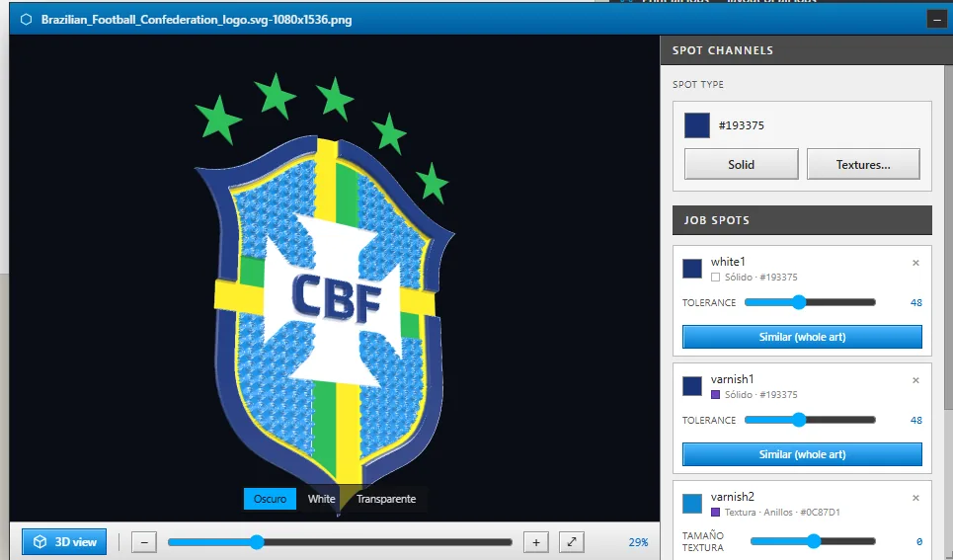953x560 pixels.
Task: Select the Oscuro background option
Action: [270, 499]
